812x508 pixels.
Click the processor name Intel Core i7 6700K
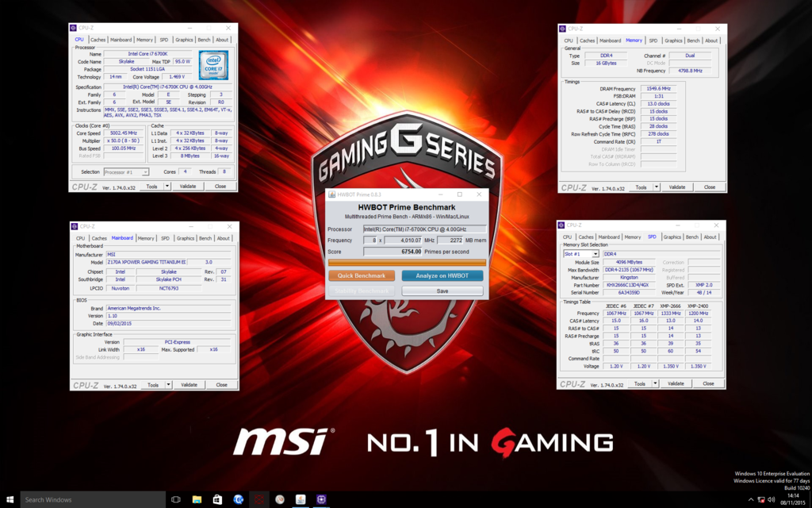click(147, 54)
